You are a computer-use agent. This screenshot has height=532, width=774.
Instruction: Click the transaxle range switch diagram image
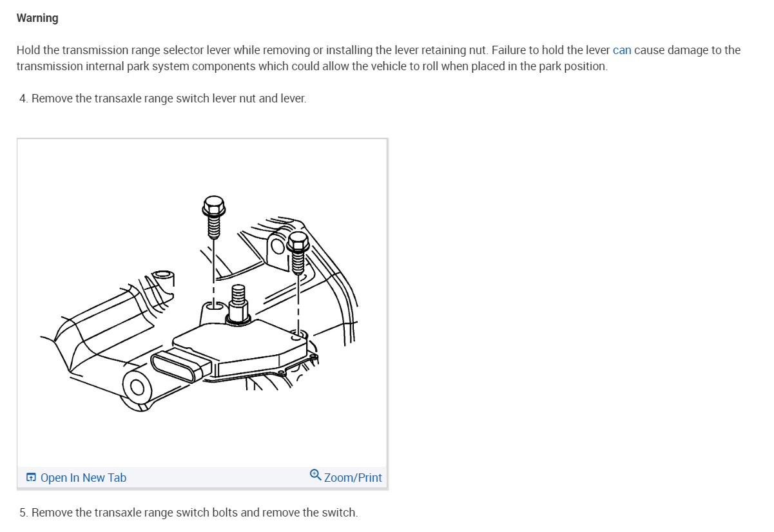[x=202, y=303]
